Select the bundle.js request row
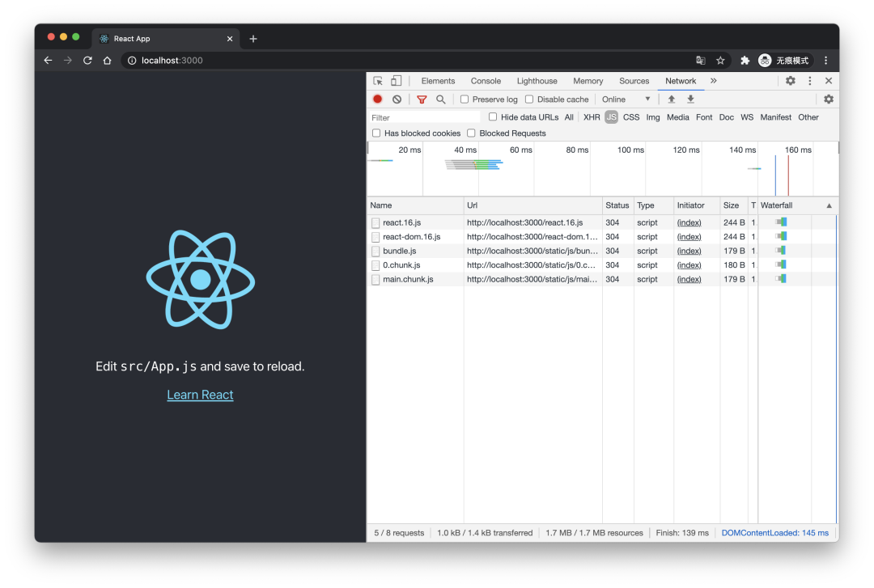The height and width of the screenshot is (588, 874). click(602, 251)
